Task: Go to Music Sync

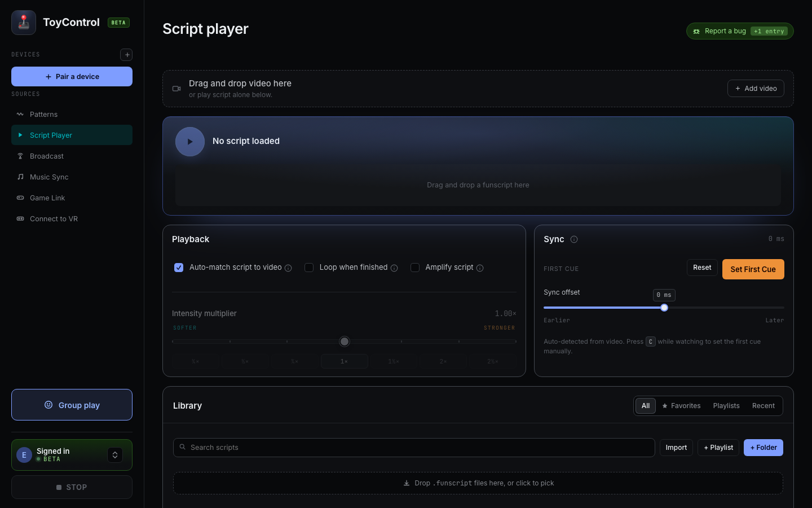Action: [72, 177]
